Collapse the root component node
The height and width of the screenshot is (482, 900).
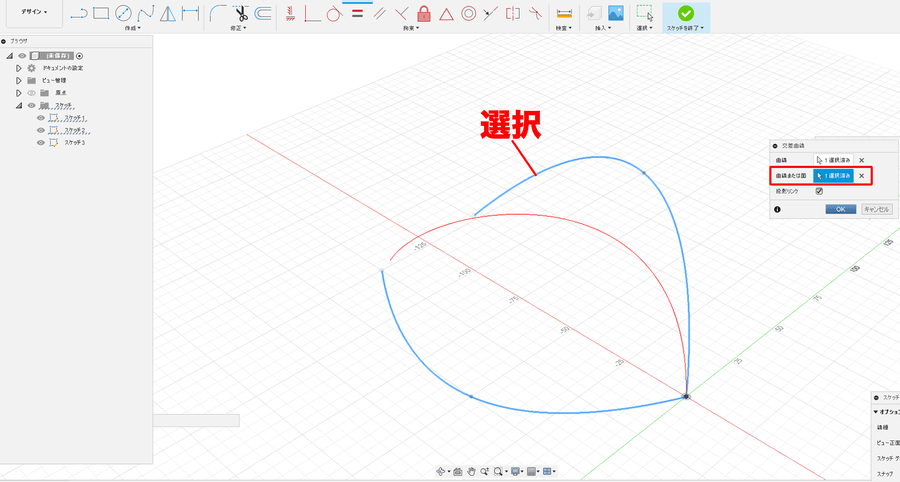[9, 56]
